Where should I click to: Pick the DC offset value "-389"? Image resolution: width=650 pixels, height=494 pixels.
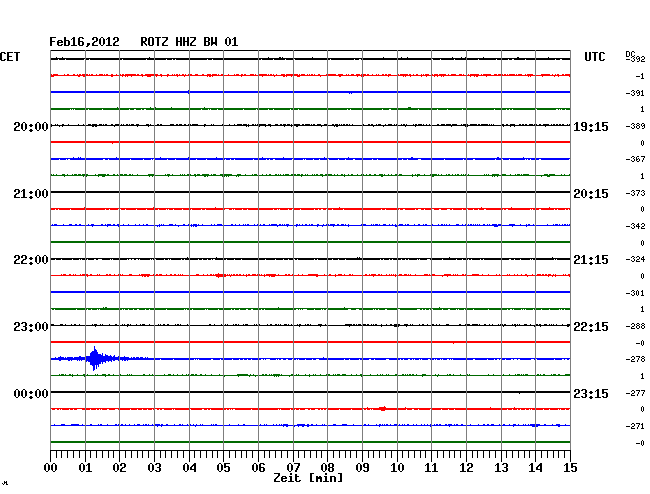[635, 126]
